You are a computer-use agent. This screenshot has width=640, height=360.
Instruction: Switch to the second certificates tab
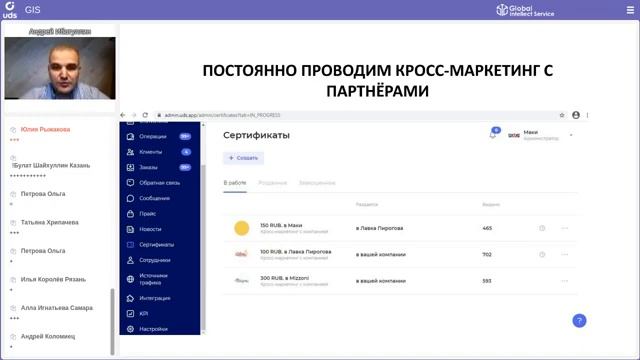click(x=272, y=183)
